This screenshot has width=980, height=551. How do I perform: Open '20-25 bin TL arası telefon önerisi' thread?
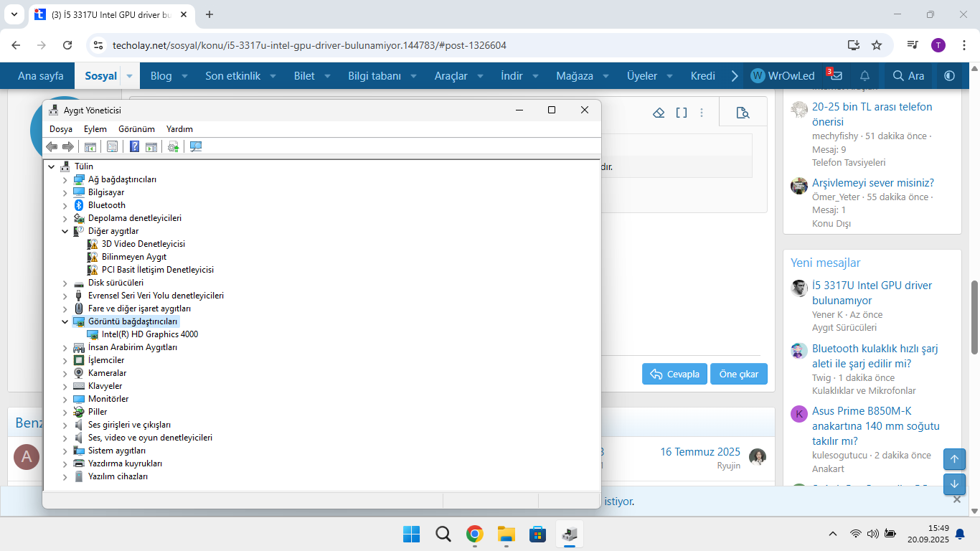872,113
